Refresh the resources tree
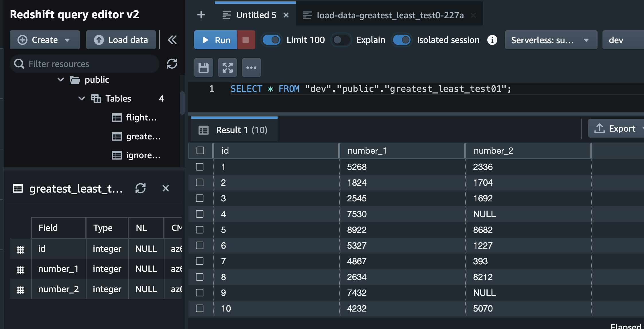Image resolution: width=644 pixels, height=329 pixels. pyautogui.click(x=172, y=64)
